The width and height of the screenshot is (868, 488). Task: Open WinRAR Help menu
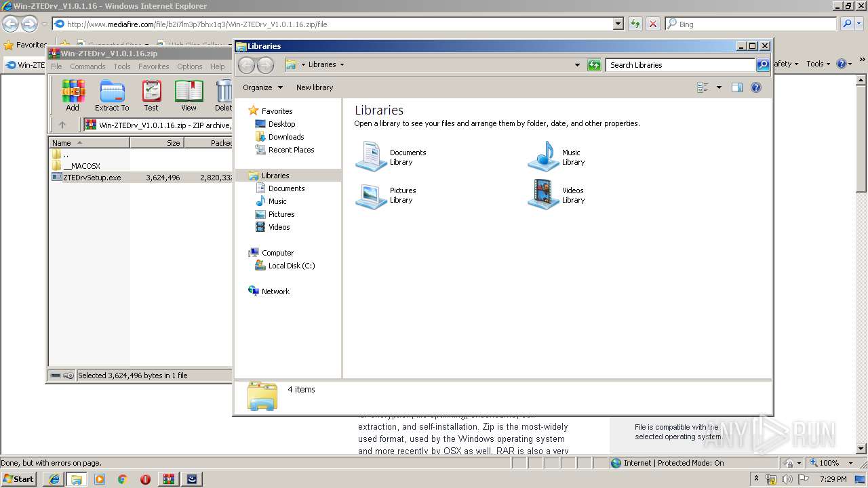[217, 66]
